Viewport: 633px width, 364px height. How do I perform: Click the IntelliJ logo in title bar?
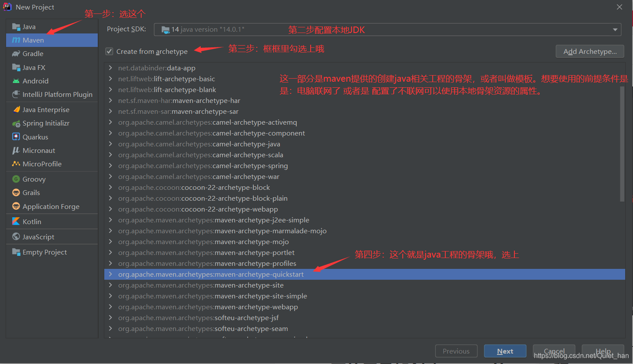click(x=7, y=7)
